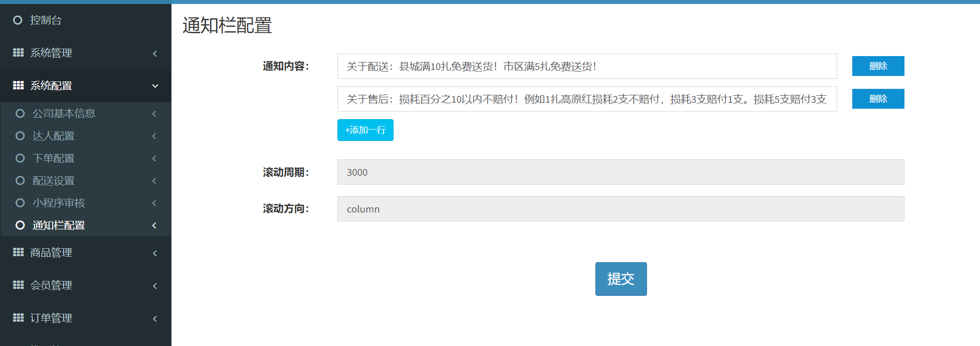The image size is (980, 346).
Task: Click the circle icon beside 公司基本信息
Action: point(20,114)
